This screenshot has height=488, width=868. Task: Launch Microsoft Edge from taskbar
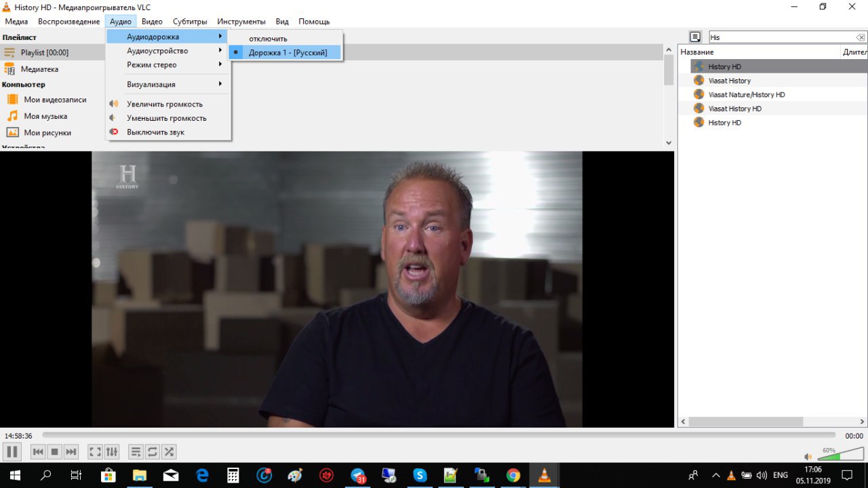[201, 475]
